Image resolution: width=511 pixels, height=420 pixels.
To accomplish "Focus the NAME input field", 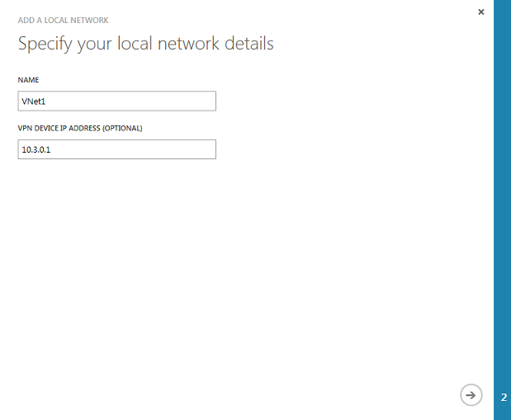I will 117,101.
